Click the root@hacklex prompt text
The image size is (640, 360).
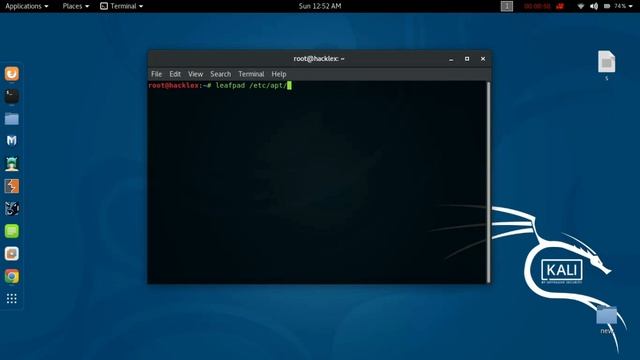point(180,85)
